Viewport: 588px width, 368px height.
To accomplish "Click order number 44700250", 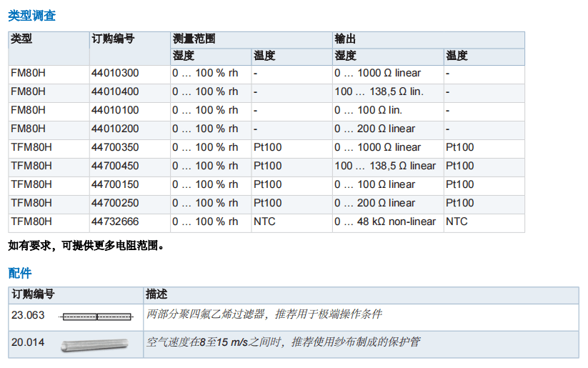I will [115, 203].
